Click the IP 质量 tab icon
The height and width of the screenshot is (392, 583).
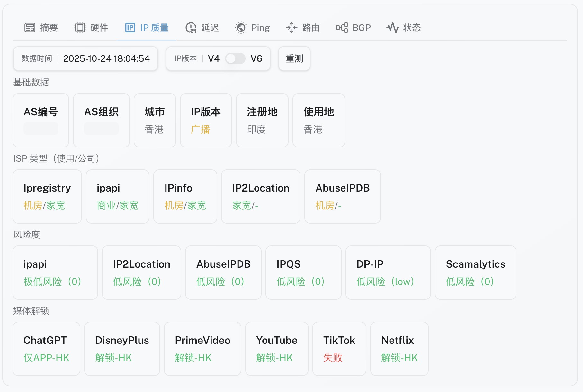click(x=130, y=28)
